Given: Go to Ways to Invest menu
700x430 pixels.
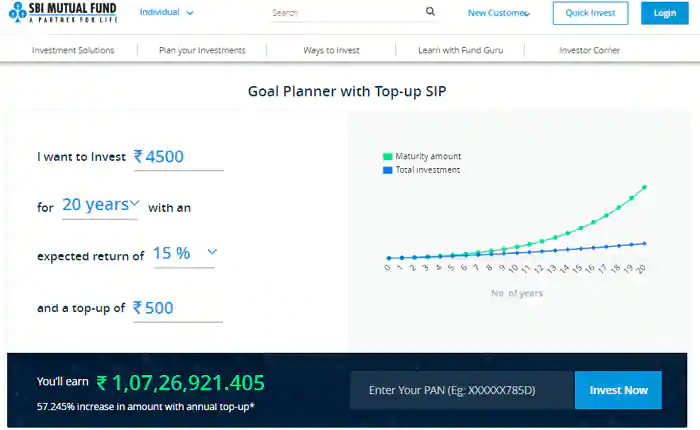Looking at the screenshot, I should point(331,50).
